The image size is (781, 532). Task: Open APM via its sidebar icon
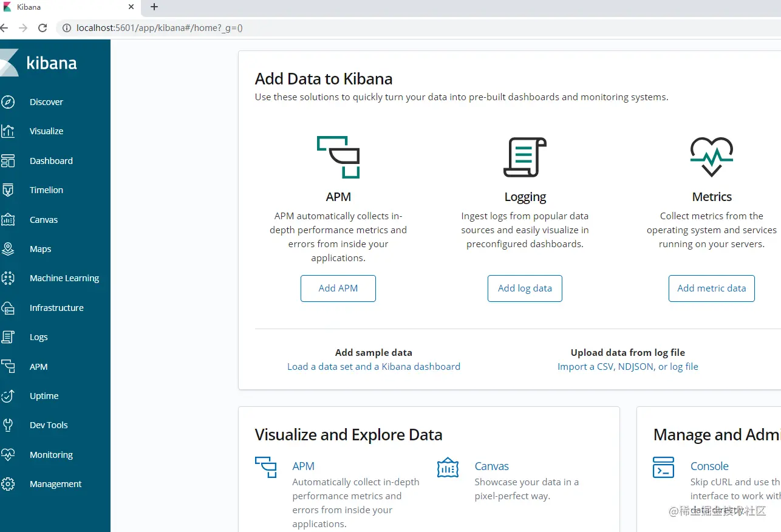coord(8,367)
